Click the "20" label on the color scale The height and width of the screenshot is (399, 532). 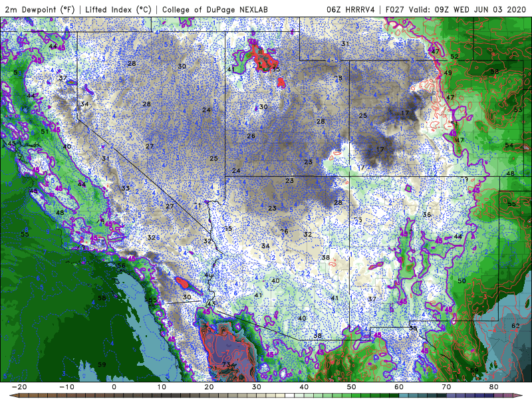[209, 387]
